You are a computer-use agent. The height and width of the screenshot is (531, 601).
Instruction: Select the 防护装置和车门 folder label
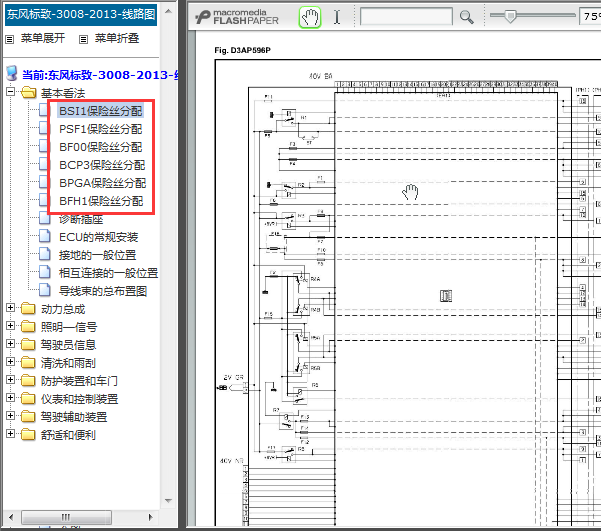coord(79,381)
